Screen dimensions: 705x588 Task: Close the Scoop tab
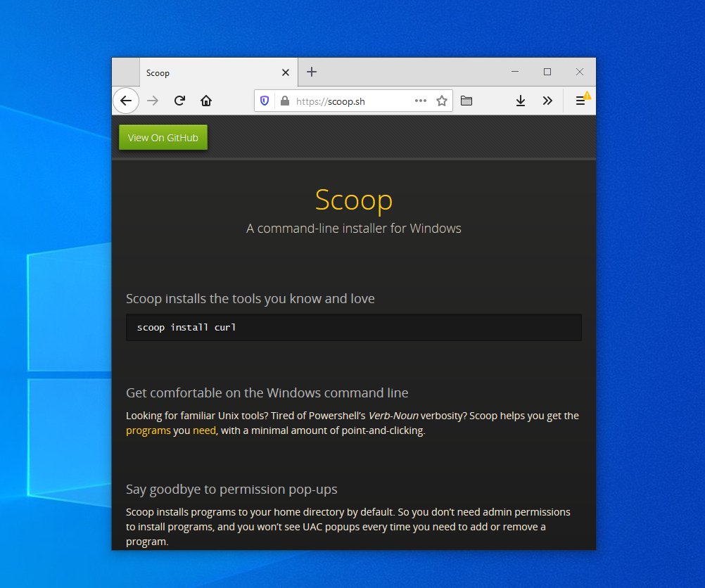tap(286, 72)
